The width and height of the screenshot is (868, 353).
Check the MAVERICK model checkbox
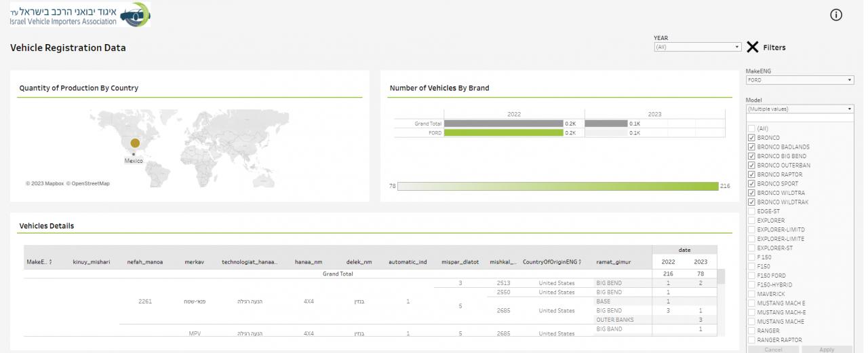[x=751, y=294]
